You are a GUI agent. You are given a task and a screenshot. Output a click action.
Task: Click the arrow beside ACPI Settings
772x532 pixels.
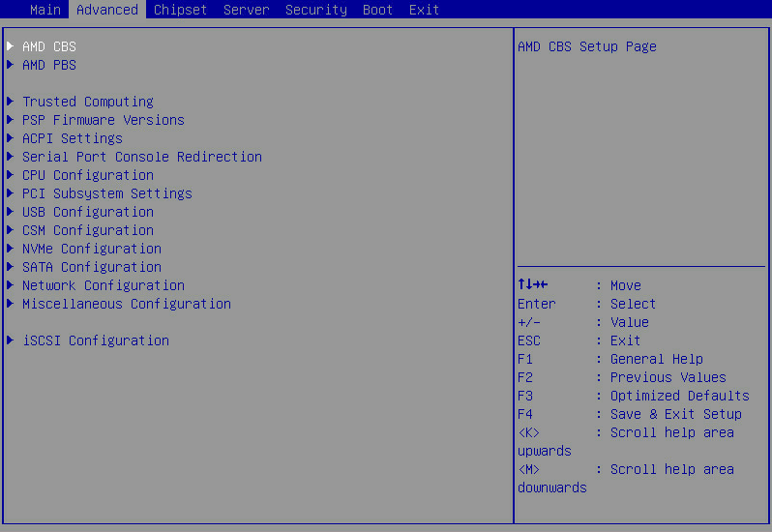(10, 137)
